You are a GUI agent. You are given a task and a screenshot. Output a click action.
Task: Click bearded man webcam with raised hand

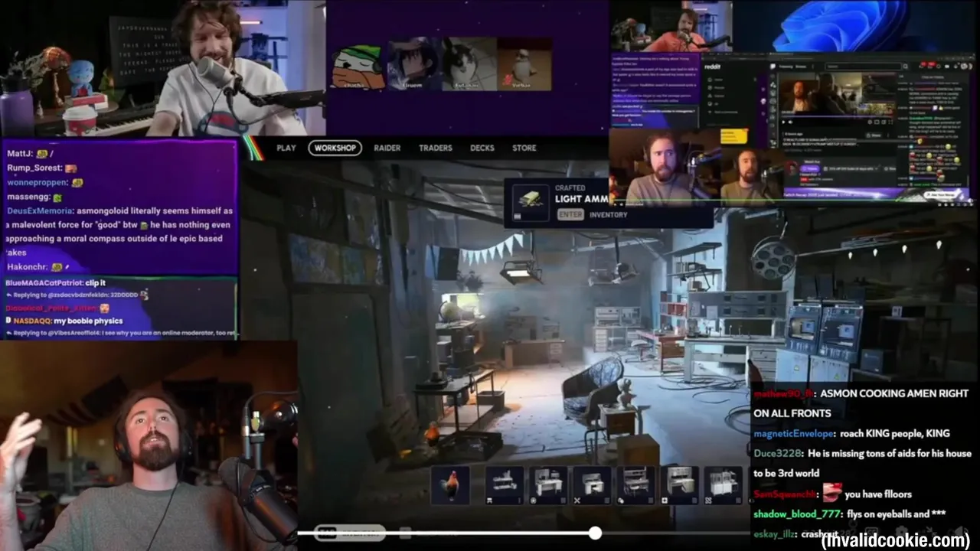tap(149, 445)
